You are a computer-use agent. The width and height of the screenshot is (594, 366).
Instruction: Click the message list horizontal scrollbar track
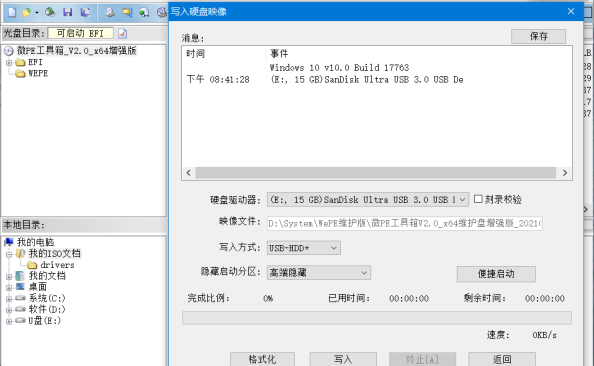[x=375, y=173]
